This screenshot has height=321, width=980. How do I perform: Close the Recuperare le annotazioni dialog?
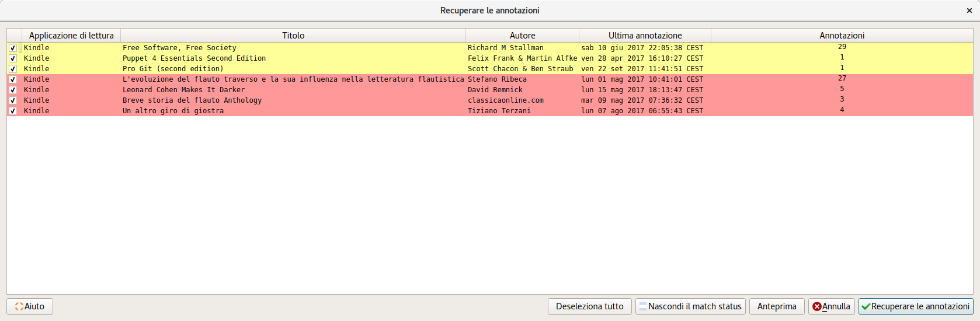[969, 11]
